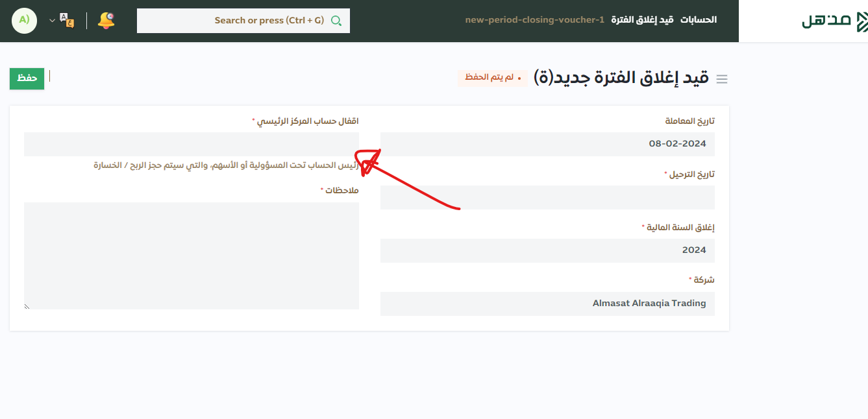
Task: Open the إغلاق السنة المالية 2024 field
Action: tap(547, 250)
